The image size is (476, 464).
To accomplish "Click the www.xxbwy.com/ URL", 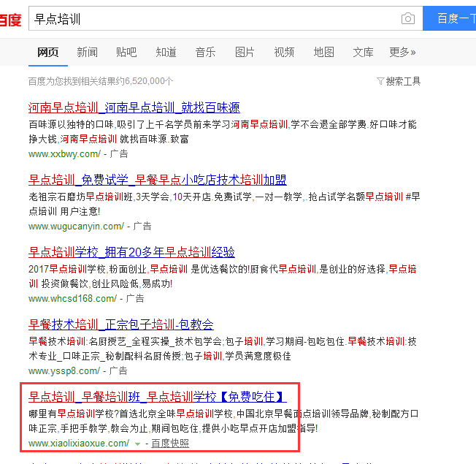I will (64, 154).
